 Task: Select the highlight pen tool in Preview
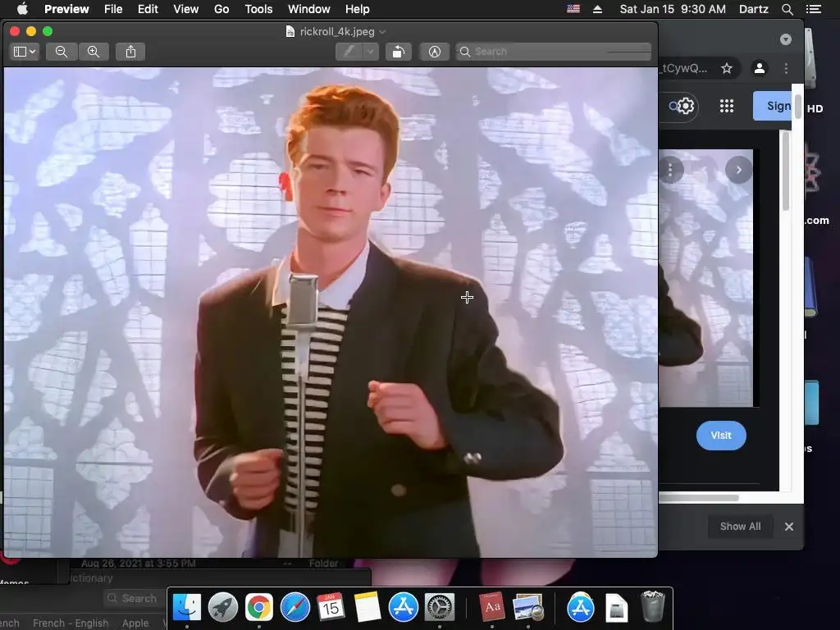349,52
